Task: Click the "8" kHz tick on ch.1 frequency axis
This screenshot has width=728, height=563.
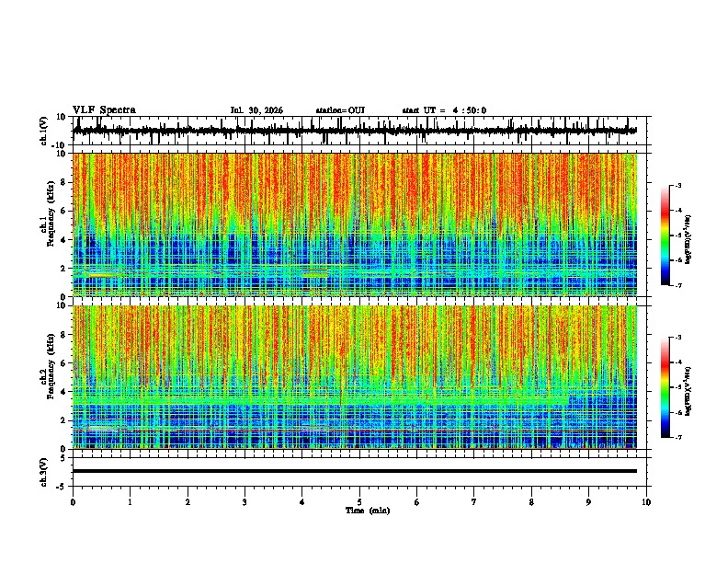Action: (x=63, y=182)
